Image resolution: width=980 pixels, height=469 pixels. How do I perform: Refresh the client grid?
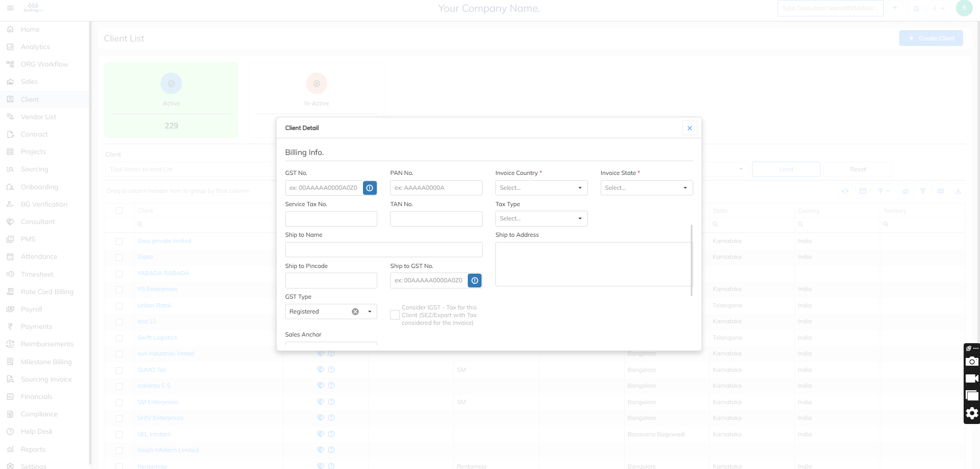pyautogui.click(x=846, y=191)
